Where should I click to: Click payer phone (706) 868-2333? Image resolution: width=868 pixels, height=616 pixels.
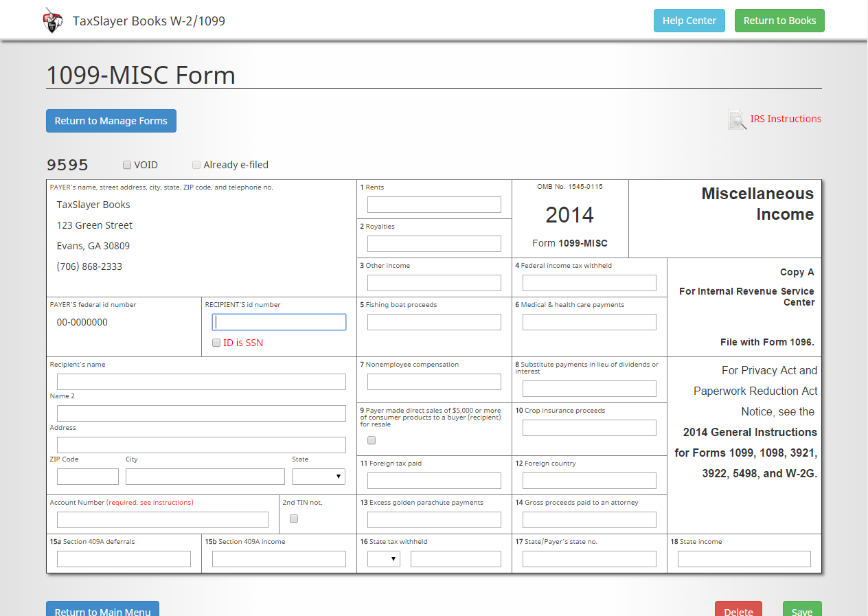click(x=89, y=266)
